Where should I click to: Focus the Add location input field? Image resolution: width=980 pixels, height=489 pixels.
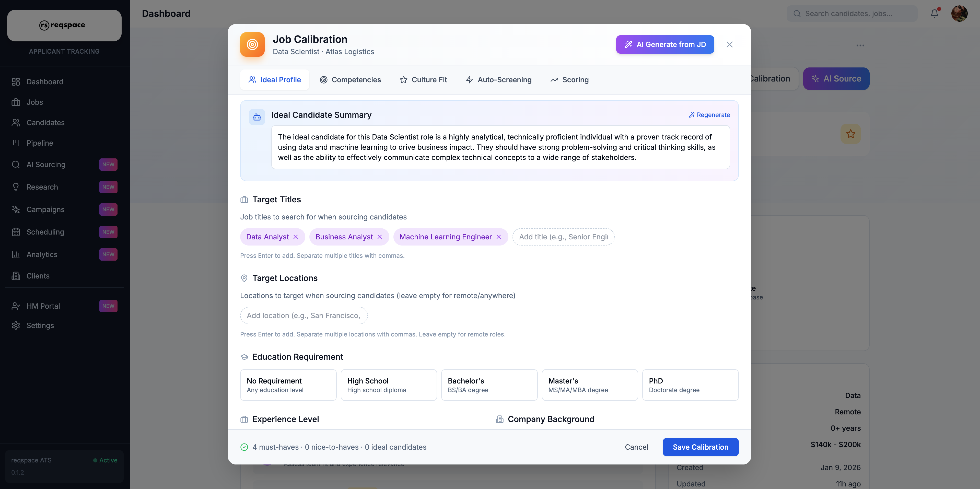[304, 316]
